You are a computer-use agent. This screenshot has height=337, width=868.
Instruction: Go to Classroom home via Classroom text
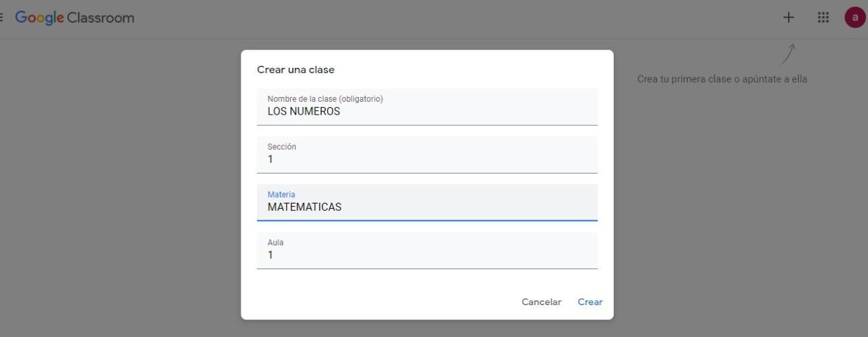[x=100, y=18]
